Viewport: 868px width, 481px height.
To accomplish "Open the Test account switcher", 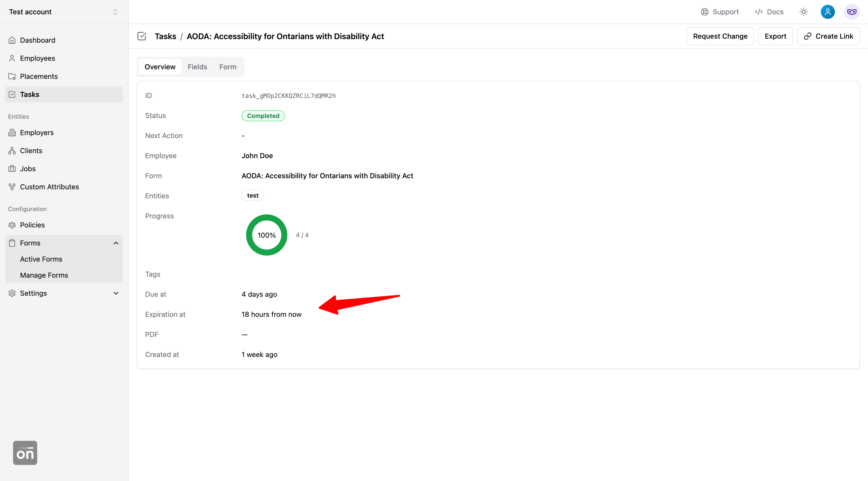I will pyautogui.click(x=64, y=12).
